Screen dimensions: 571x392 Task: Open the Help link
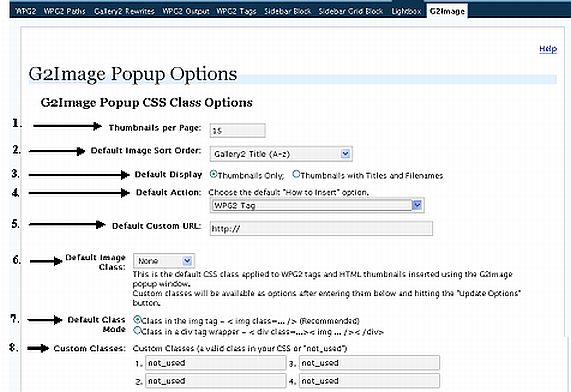pos(548,48)
